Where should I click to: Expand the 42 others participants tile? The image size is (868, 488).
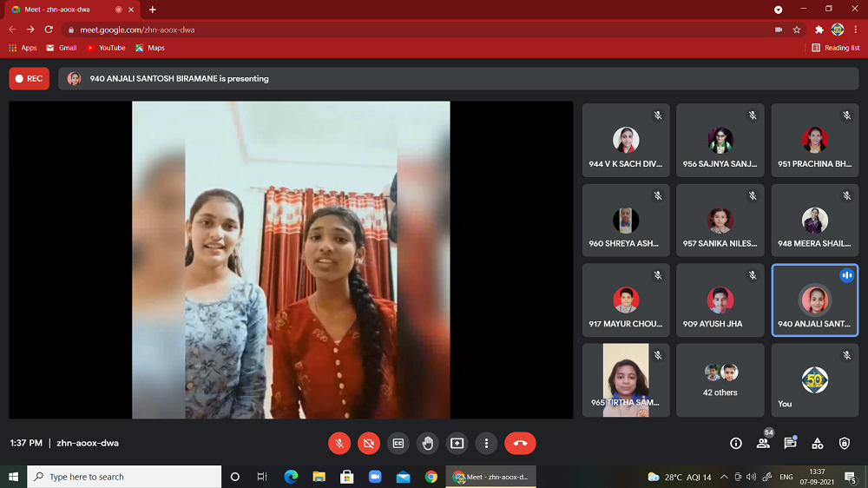[x=720, y=380]
